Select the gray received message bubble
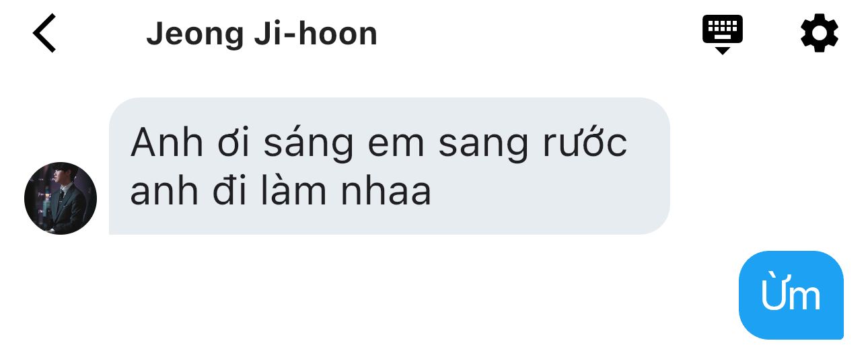868x345 pixels. point(390,166)
